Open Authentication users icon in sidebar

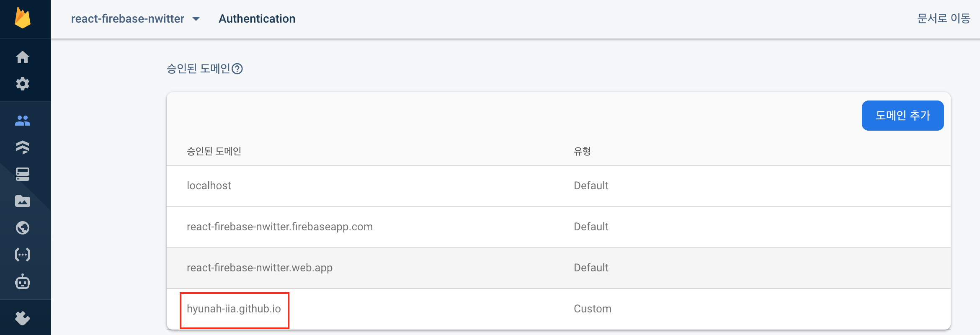pyautogui.click(x=23, y=121)
